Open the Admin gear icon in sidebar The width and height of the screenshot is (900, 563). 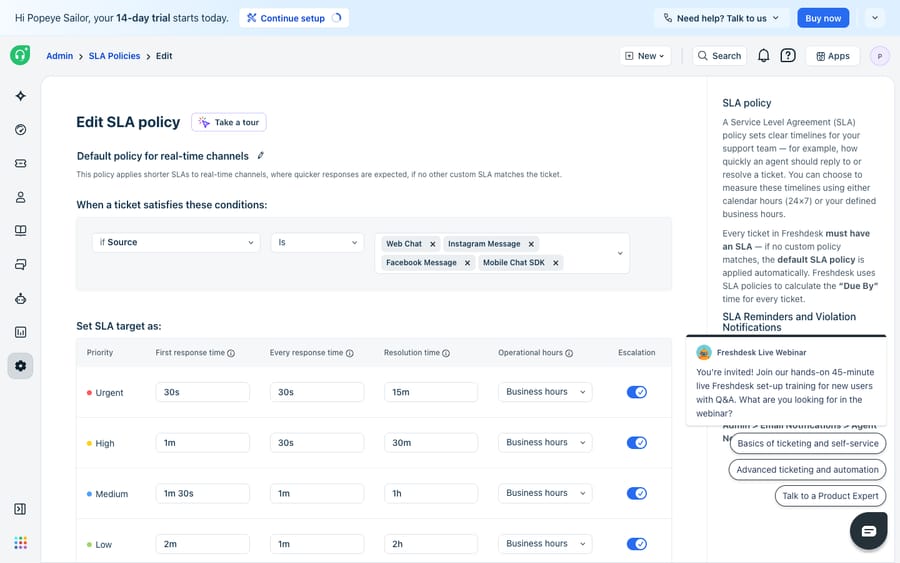(x=21, y=366)
